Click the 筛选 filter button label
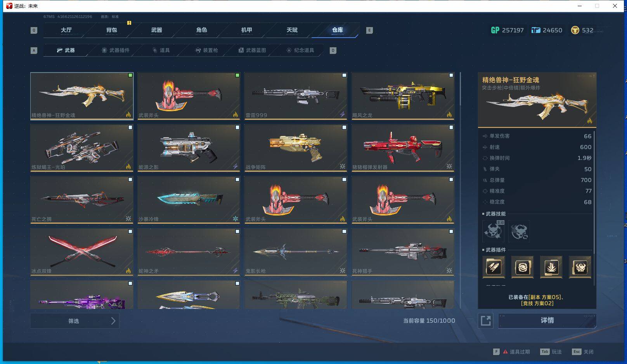This screenshot has height=364, width=627. pos(74,321)
